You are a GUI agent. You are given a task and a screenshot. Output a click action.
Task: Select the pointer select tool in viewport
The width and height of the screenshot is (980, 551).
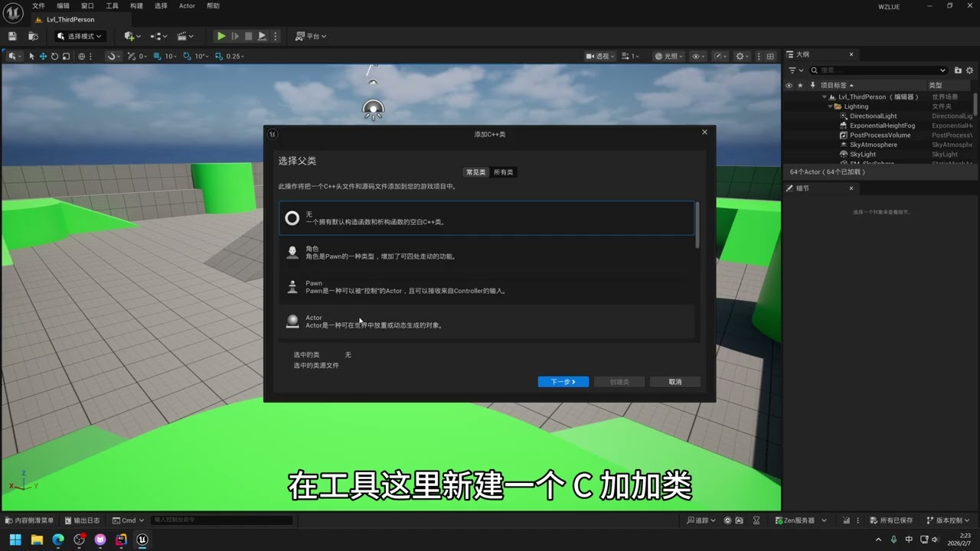pos(31,56)
